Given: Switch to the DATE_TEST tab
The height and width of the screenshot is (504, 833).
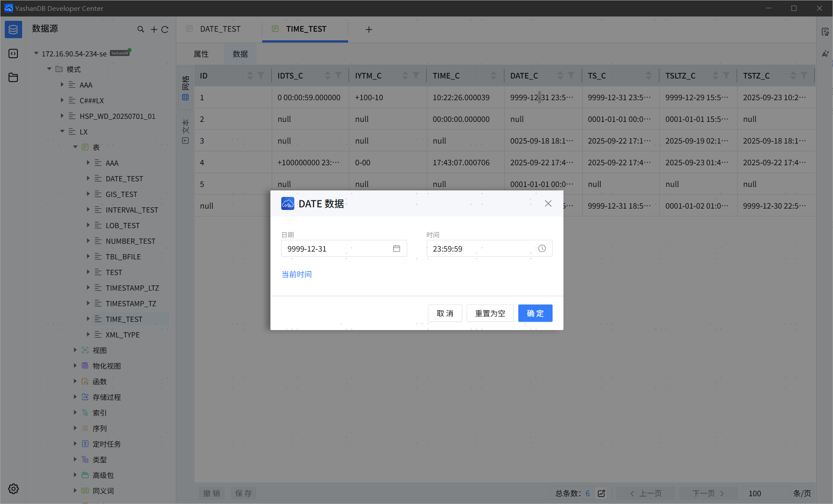Looking at the screenshot, I should (220, 29).
